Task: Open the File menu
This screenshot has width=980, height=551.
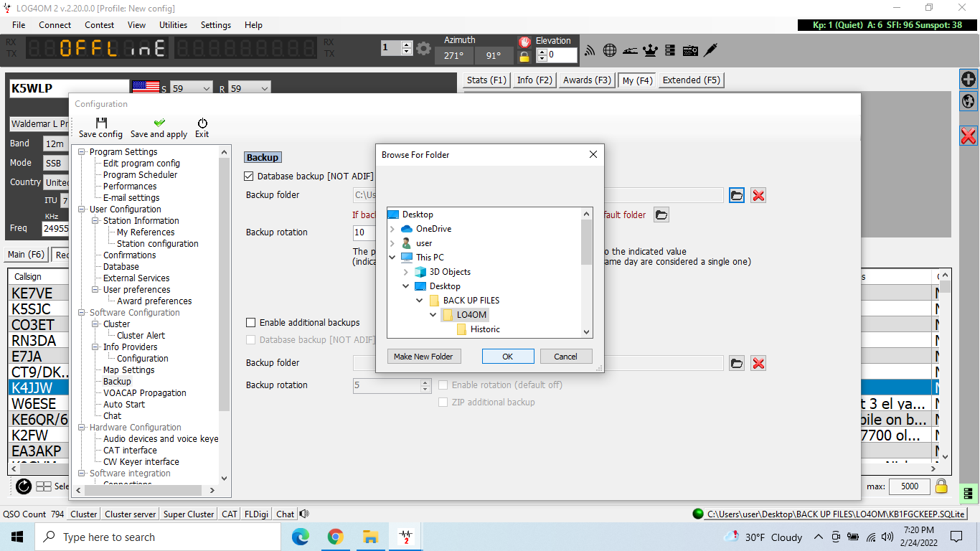Action: coord(19,24)
